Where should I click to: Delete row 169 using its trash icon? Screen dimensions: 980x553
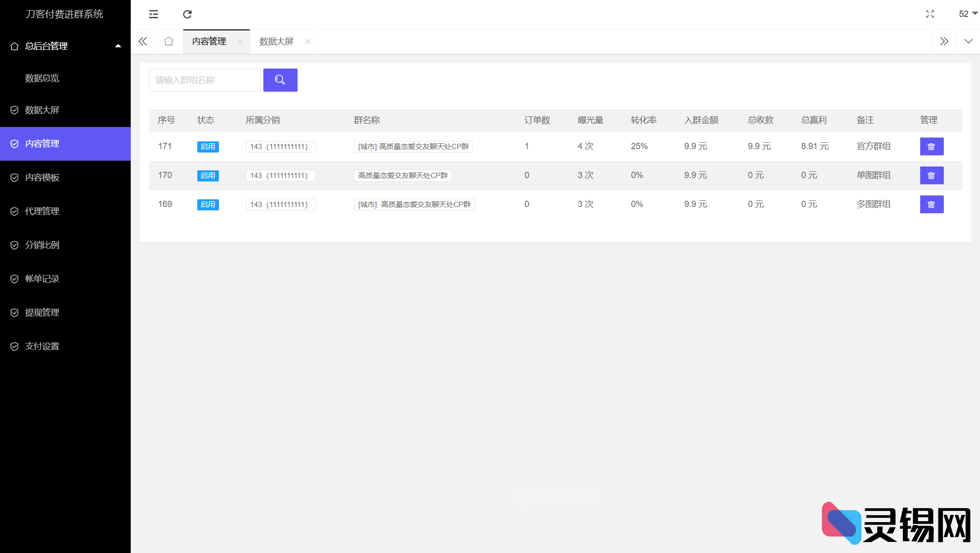[931, 205]
